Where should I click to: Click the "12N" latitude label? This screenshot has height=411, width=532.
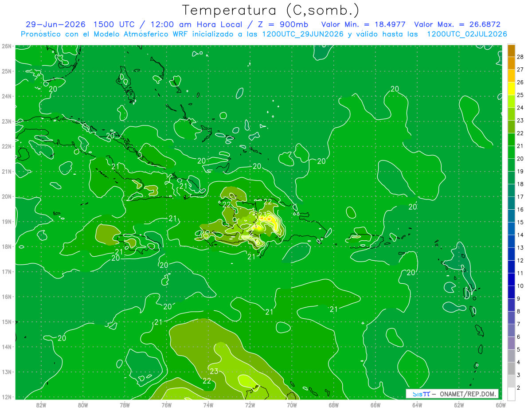coord(6,397)
